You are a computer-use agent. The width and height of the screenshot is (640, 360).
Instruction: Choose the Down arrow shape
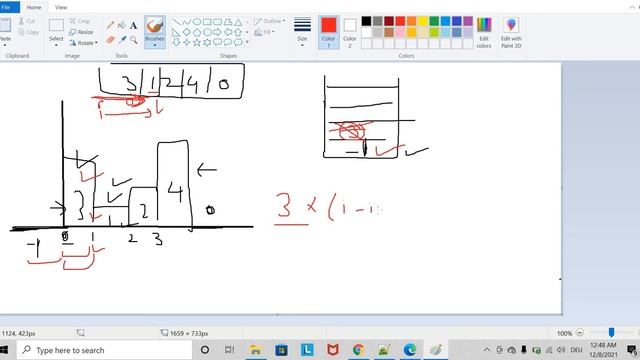[176, 42]
